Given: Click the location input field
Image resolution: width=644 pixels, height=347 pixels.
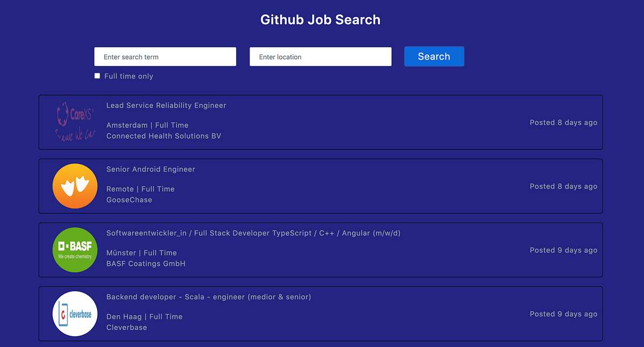Looking at the screenshot, I should click(320, 56).
